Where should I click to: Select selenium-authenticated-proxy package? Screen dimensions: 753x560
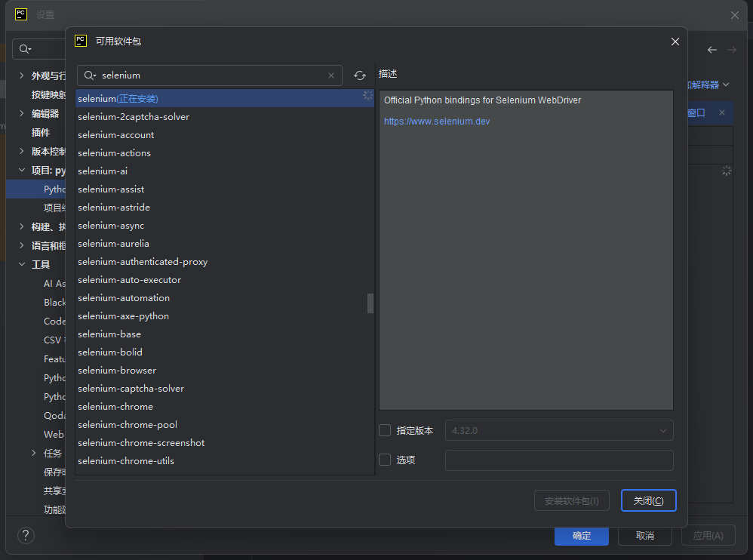point(224,261)
